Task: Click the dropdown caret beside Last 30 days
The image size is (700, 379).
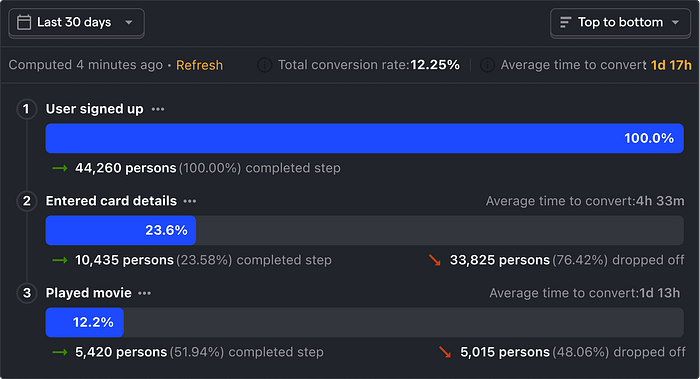Action: [129, 22]
